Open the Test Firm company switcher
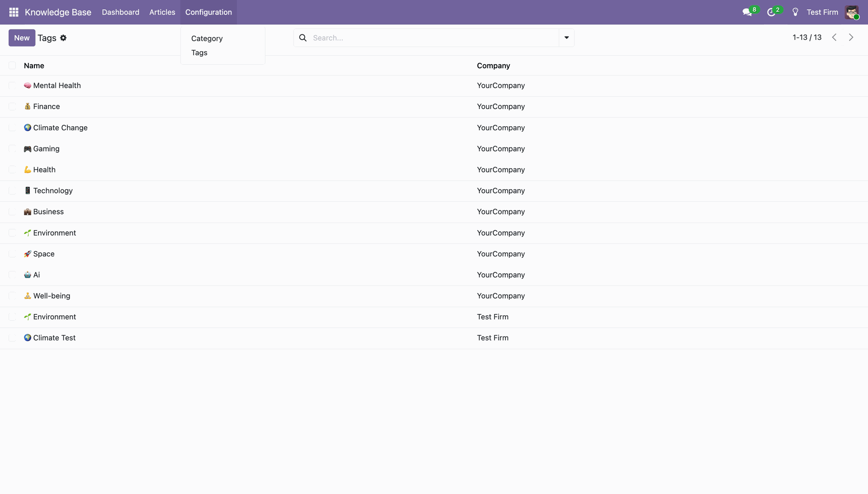This screenshot has height=494, width=868. [822, 12]
